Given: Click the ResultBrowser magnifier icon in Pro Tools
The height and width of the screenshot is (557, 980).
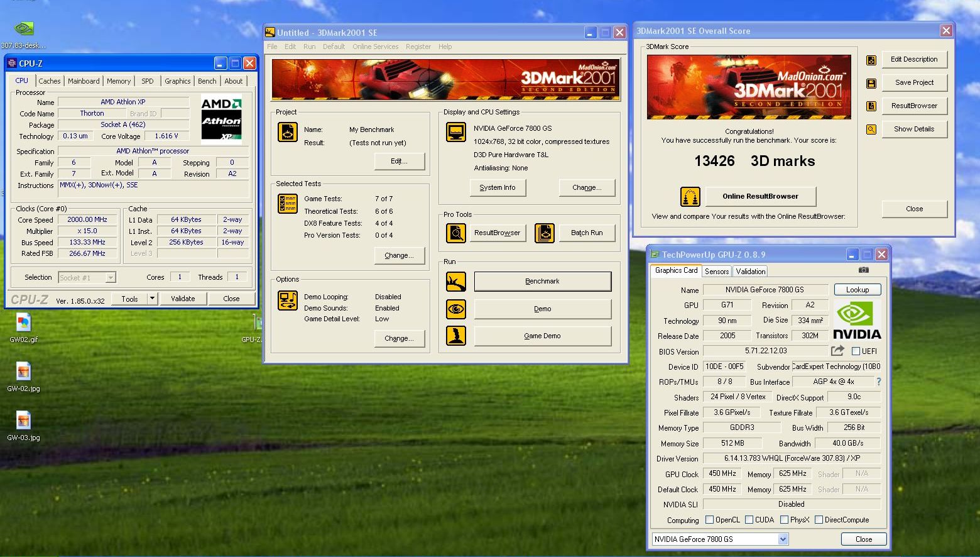Looking at the screenshot, I should pyautogui.click(x=456, y=233).
